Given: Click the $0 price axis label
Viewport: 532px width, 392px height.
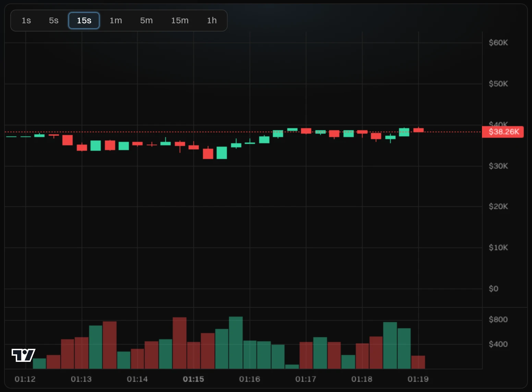Looking at the screenshot, I should (x=494, y=289).
